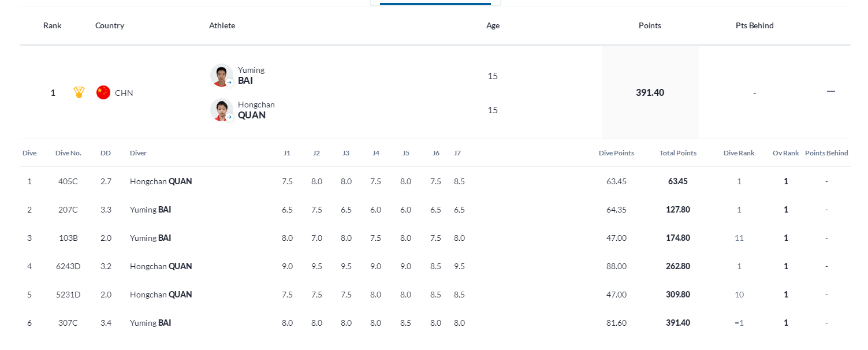Open Yuming BAI's profile photo

pos(222,75)
